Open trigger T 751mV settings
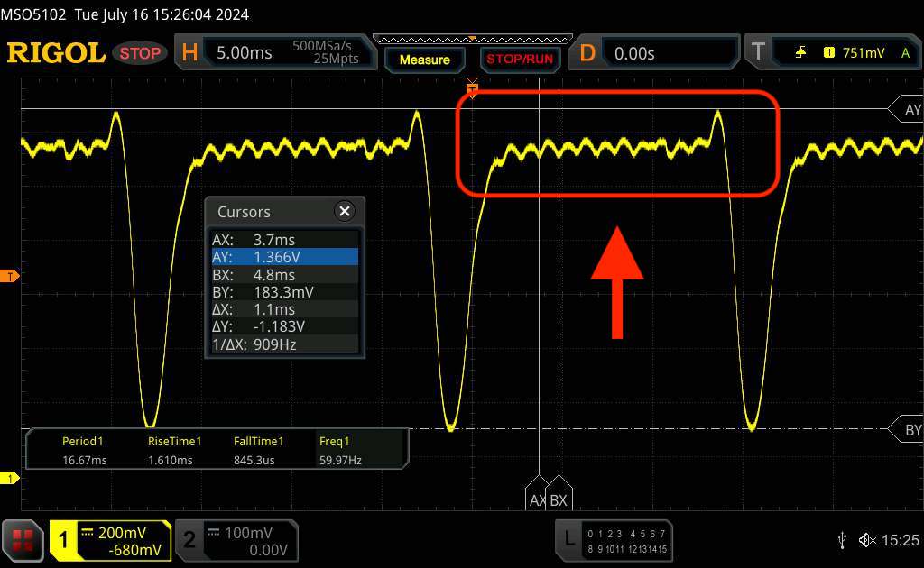Viewport: 924px width, 568px height. [832, 53]
